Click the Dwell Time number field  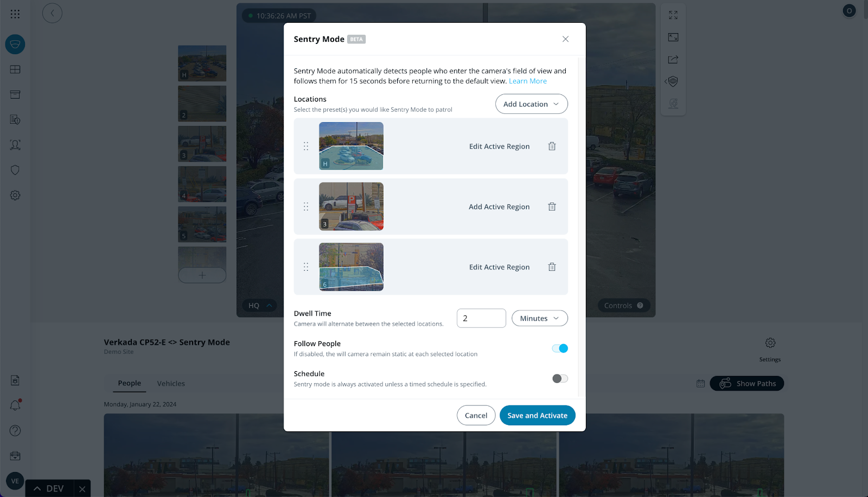pyautogui.click(x=481, y=318)
